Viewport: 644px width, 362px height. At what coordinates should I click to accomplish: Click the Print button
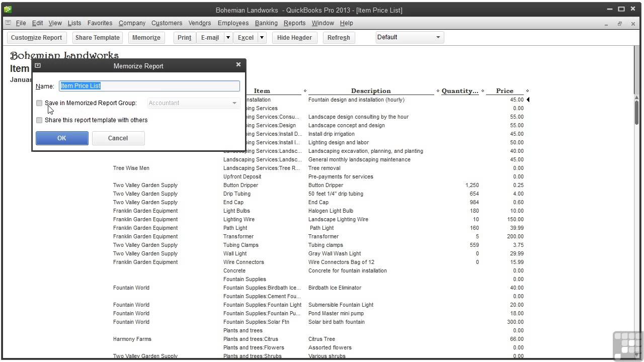coord(184,38)
